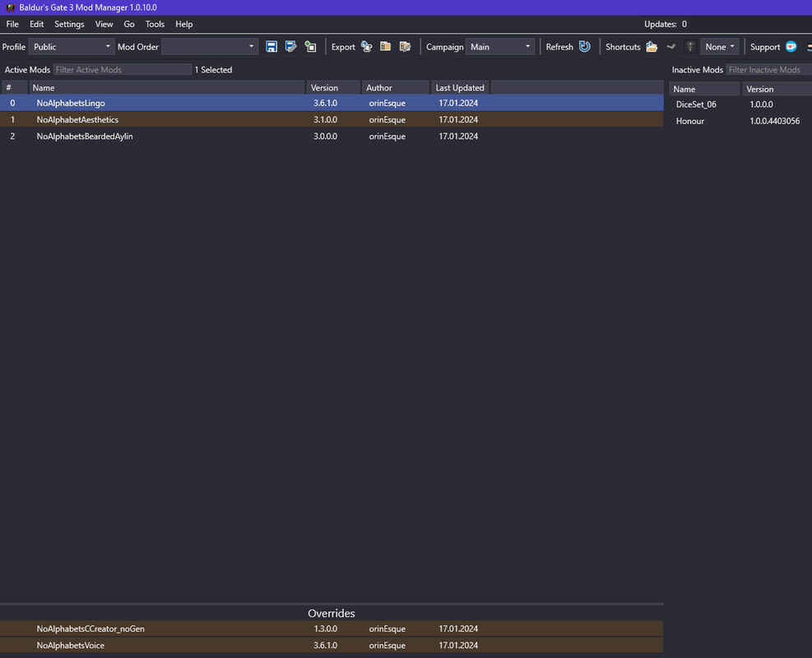Open the Settings menu

(69, 24)
